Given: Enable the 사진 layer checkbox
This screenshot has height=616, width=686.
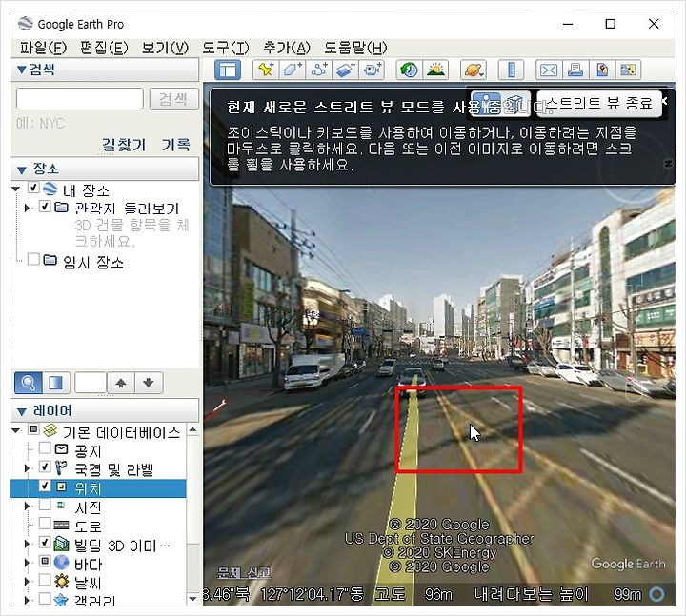Looking at the screenshot, I should point(45,504).
